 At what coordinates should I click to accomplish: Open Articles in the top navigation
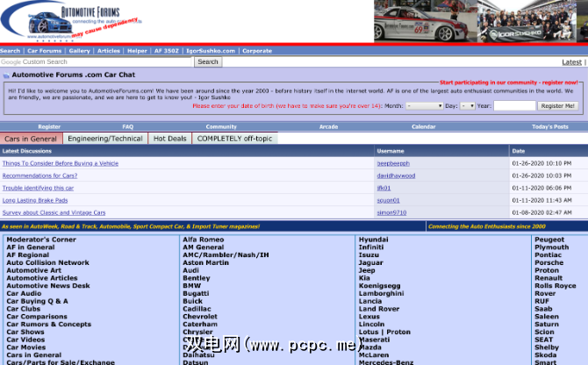(108, 51)
